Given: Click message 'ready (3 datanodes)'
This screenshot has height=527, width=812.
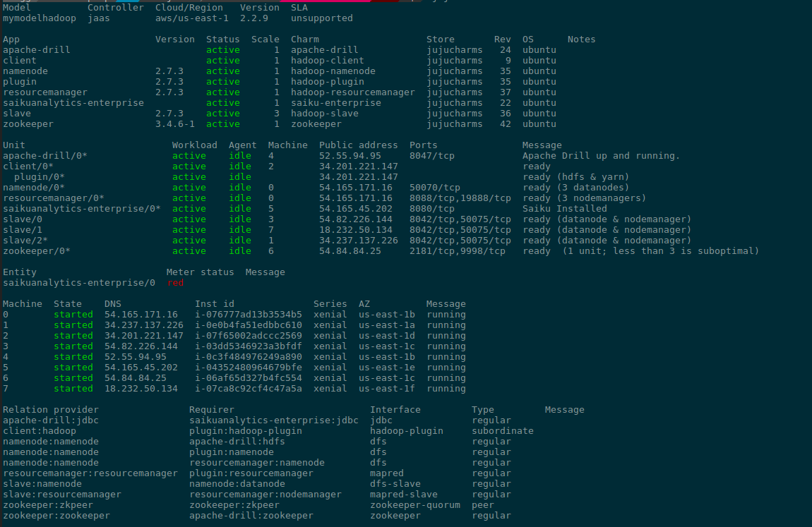Looking at the screenshot, I should [576, 188].
